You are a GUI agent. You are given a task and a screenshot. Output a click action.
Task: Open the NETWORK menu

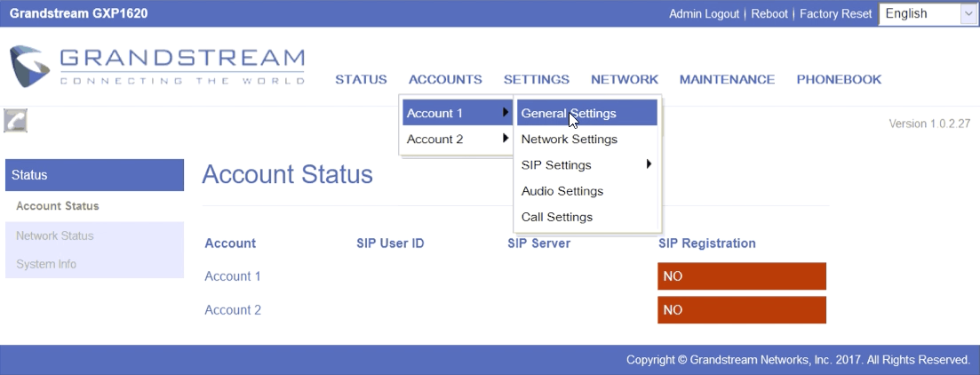[625, 79]
